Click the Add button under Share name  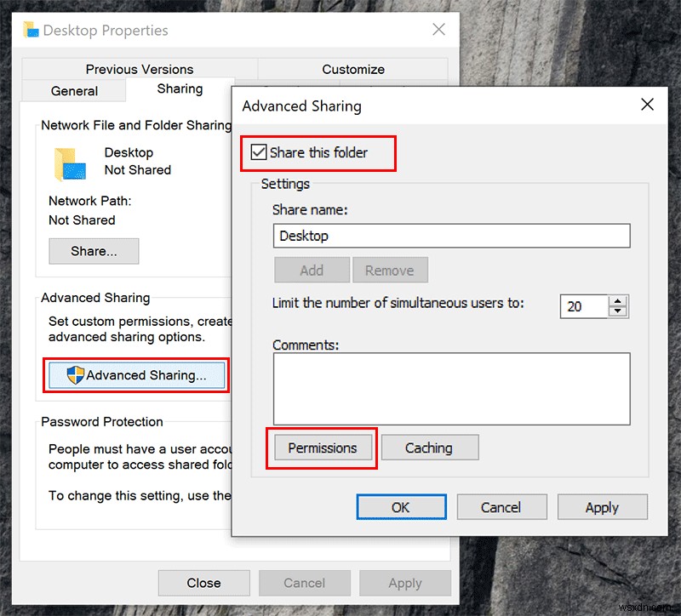[x=312, y=270]
